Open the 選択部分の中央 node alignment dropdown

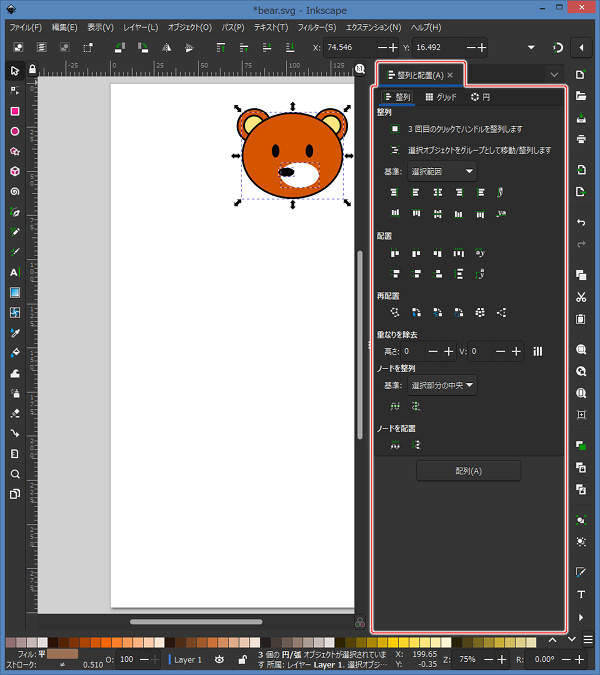(x=442, y=384)
